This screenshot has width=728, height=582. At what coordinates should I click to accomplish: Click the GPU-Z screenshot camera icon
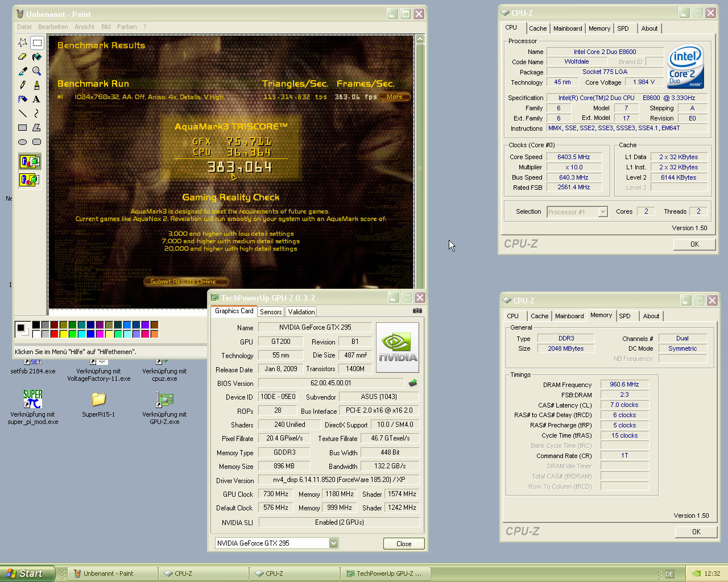click(x=417, y=311)
